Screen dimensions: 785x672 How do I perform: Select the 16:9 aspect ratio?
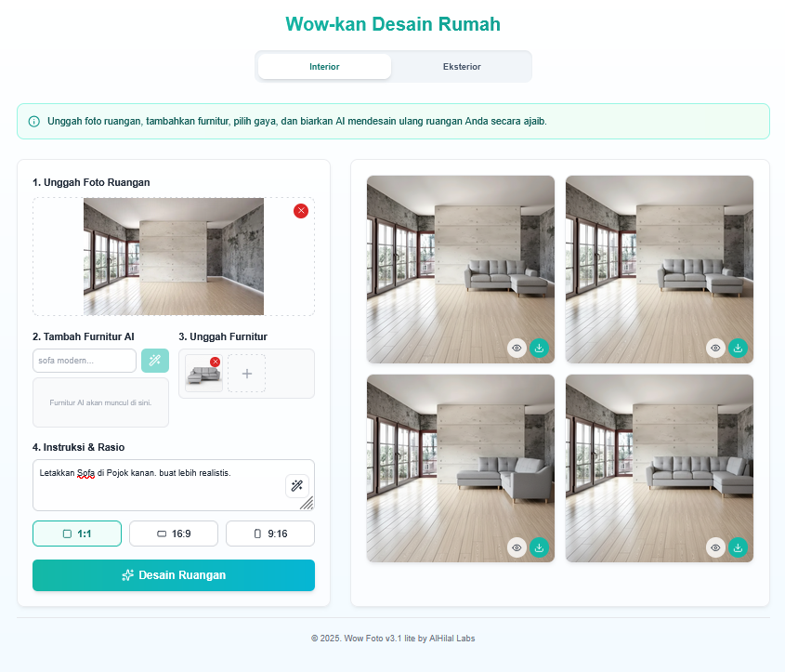point(173,533)
